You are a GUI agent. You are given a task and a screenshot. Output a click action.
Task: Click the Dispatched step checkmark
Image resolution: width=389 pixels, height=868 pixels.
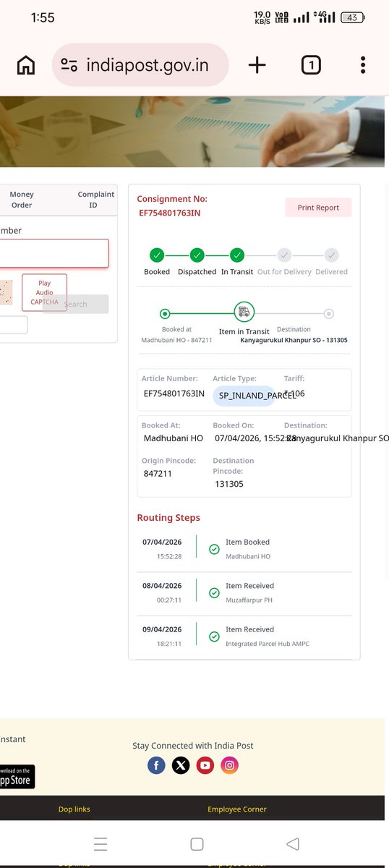click(197, 255)
